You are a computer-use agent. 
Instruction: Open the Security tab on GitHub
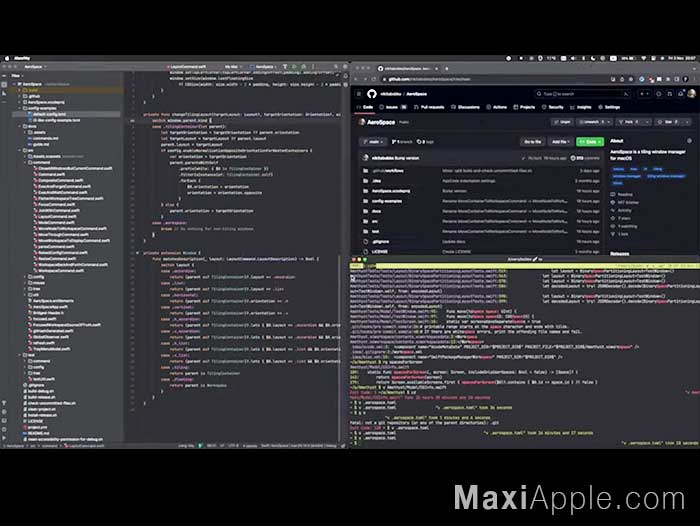point(553,107)
